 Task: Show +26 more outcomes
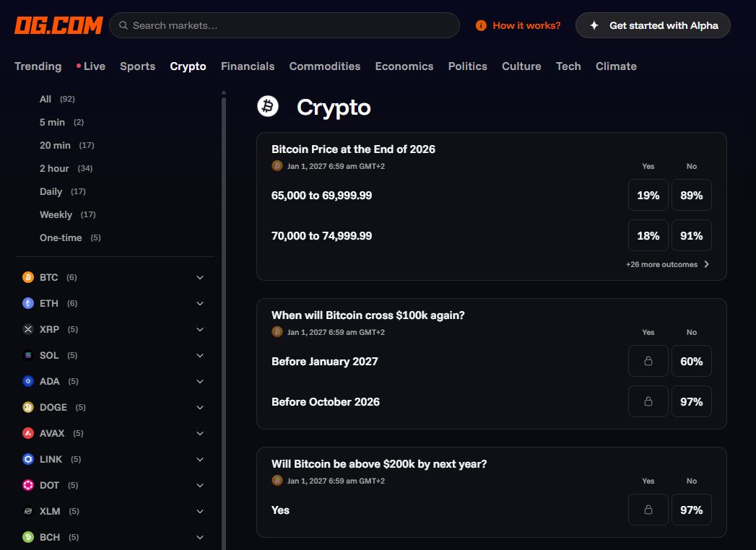pos(668,264)
